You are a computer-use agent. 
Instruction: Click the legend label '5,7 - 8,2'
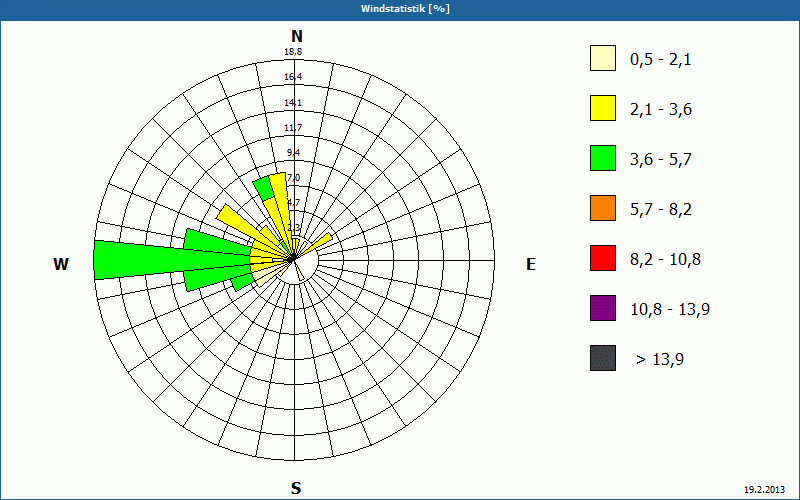click(661, 210)
